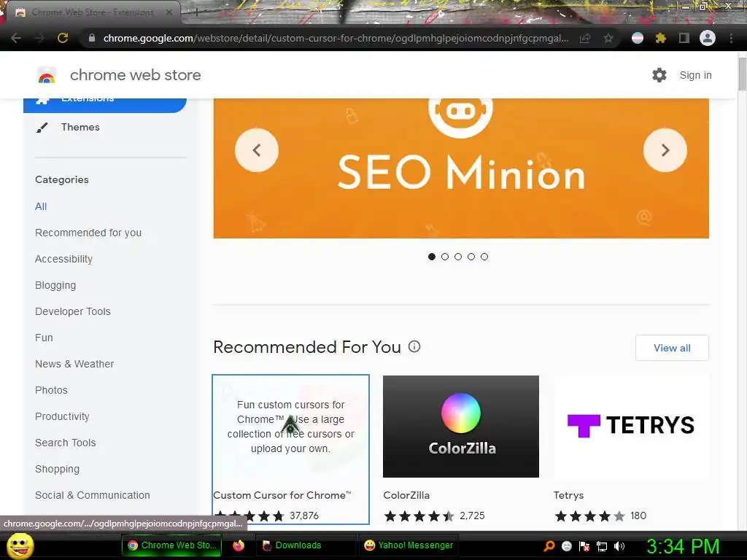
Task: Select the fourth carousel dot
Action: [x=471, y=257]
